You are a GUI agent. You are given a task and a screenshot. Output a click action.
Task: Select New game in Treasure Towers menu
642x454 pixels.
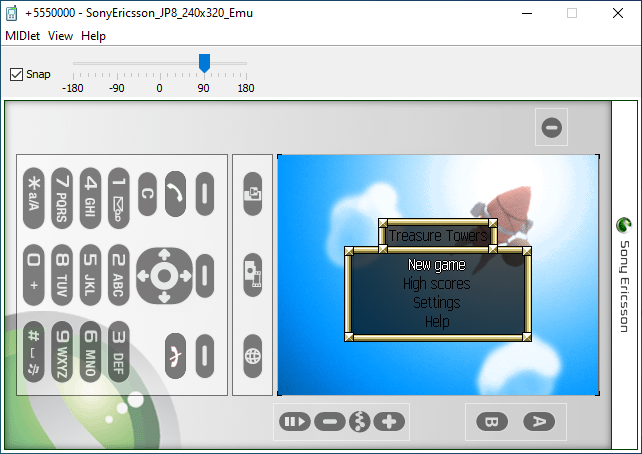(437, 265)
